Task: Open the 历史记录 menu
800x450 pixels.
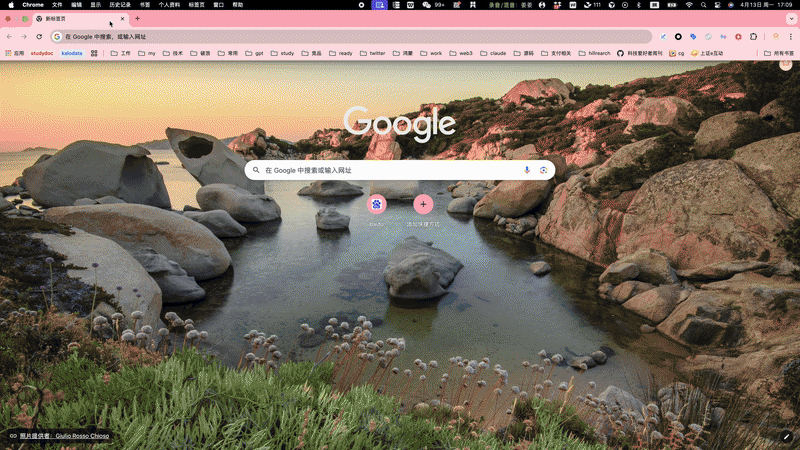Action: pos(120,5)
